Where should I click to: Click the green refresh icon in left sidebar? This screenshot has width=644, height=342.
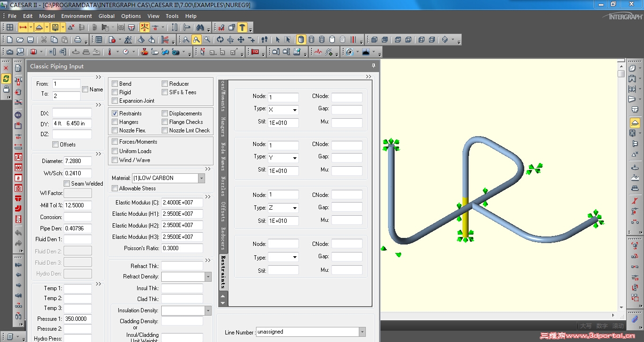[x=6, y=78]
